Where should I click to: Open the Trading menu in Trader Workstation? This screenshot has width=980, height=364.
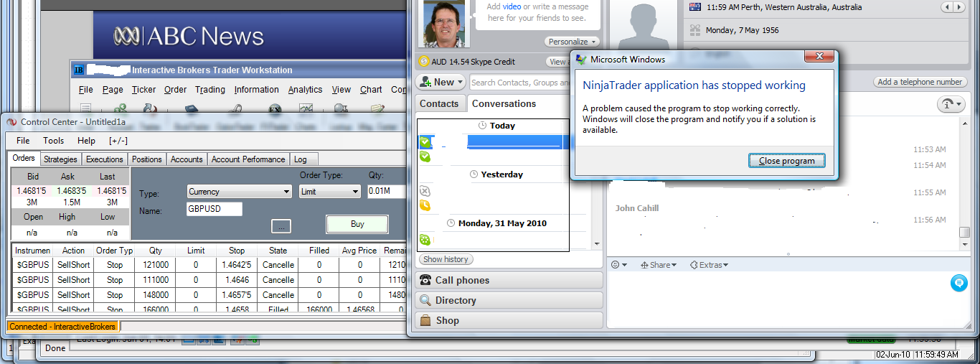210,90
